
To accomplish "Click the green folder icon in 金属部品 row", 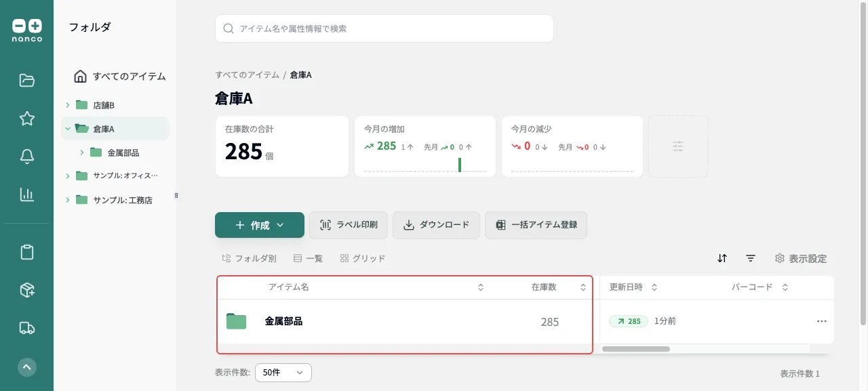I will 236,321.
